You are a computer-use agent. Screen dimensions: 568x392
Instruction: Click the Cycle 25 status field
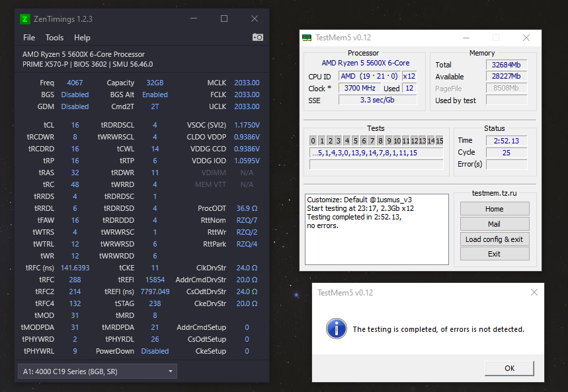click(507, 153)
